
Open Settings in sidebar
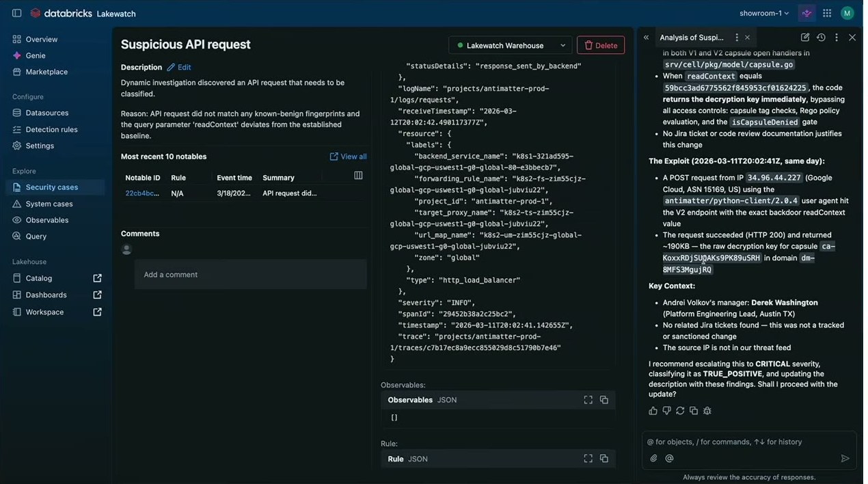pyautogui.click(x=56, y=146)
